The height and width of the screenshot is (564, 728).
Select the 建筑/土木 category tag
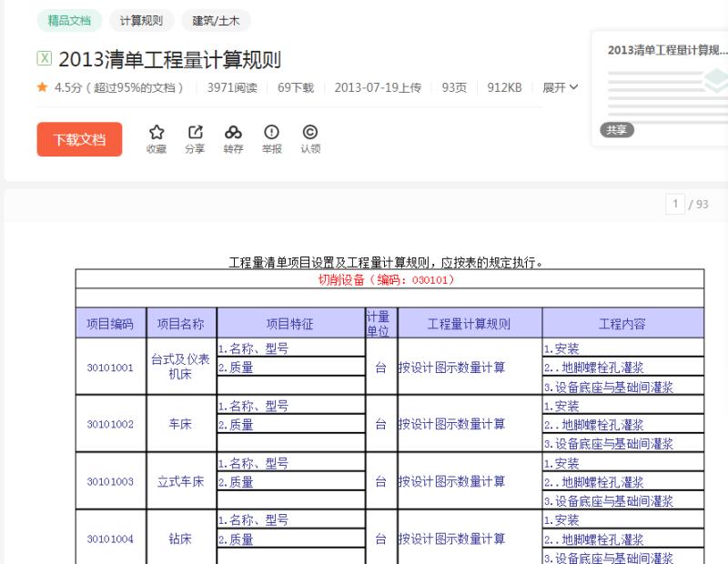pos(216,20)
